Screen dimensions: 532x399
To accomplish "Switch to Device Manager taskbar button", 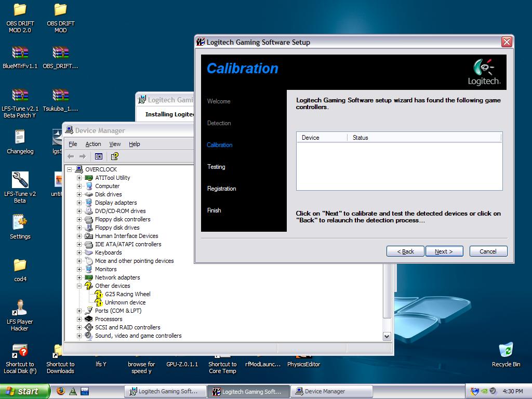I will 332,391.
